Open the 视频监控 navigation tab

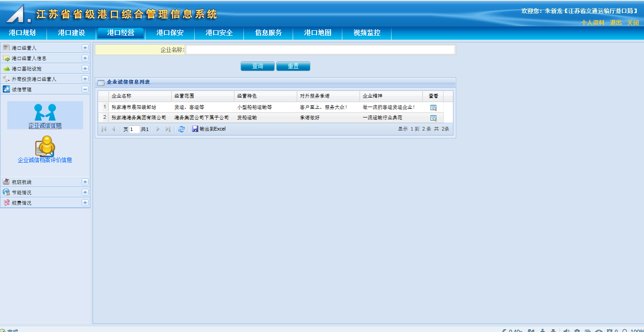coord(367,33)
